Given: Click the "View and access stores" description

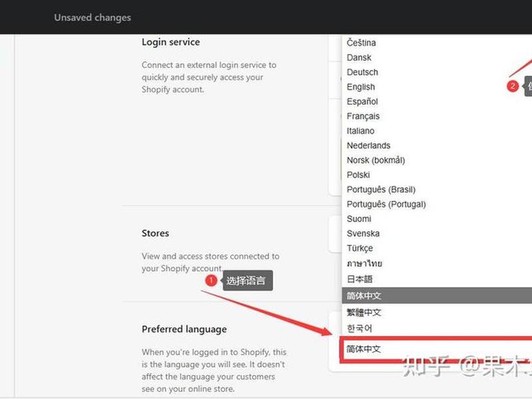Looking at the screenshot, I should (210, 262).
